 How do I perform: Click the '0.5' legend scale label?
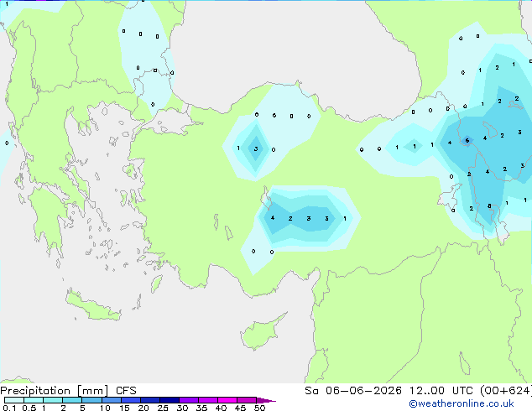pos(29,408)
